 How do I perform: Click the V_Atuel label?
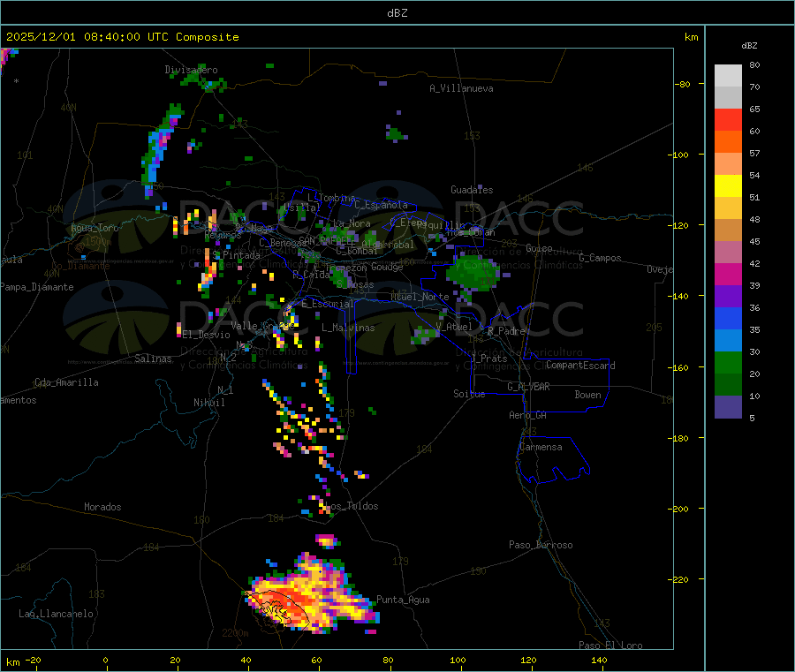tap(454, 327)
